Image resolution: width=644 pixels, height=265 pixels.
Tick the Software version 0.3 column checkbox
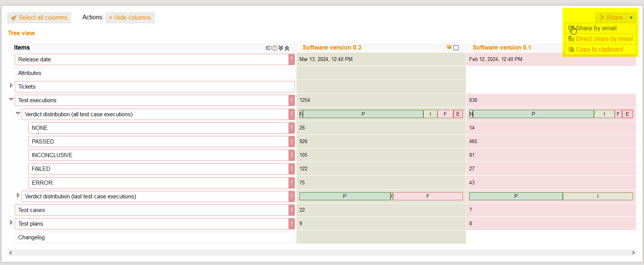tap(456, 48)
